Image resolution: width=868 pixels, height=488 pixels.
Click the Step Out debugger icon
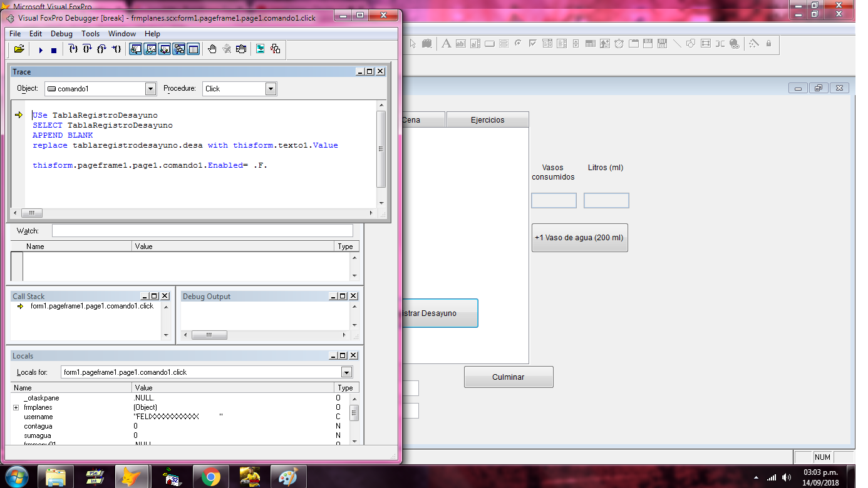click(x=101, y=49)
